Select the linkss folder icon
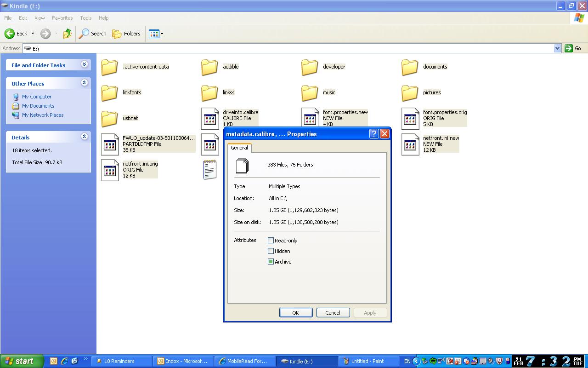Viewport: 588px width, 368px height. point(209,93)
